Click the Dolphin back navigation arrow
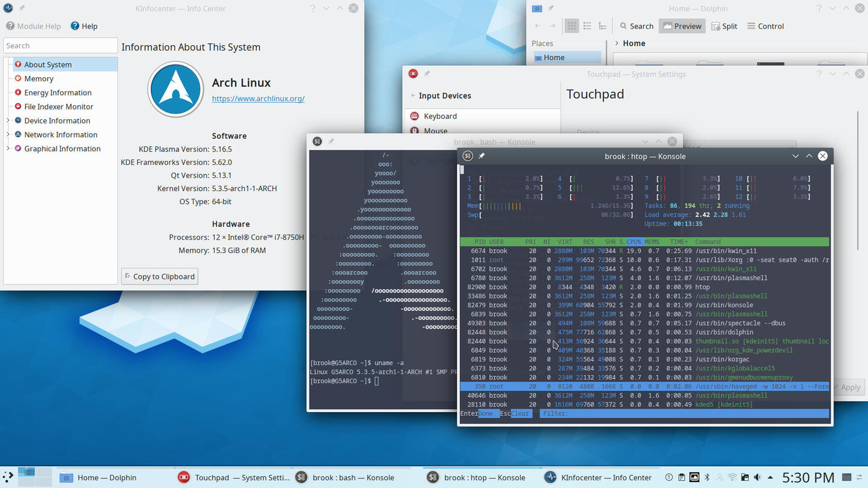The image size is (868, 488). pos(538,26)
